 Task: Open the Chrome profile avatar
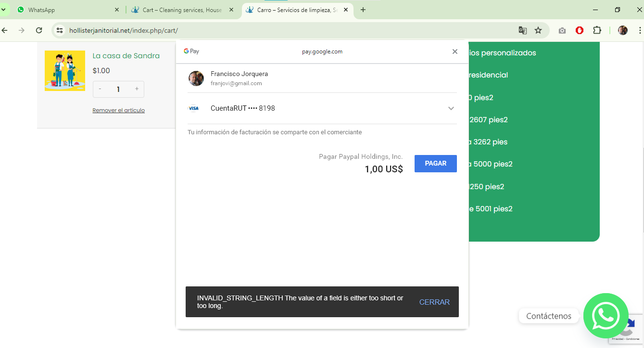coord(623,30)
